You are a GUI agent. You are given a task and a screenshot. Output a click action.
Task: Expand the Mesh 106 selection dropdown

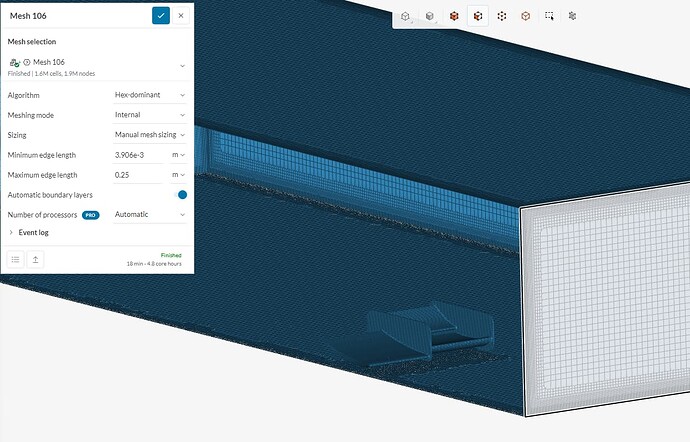click(182, 66)
